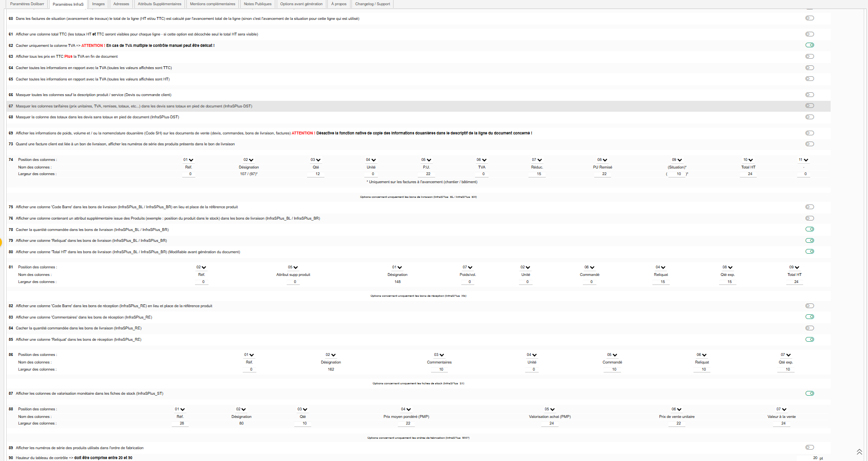This screenshot has height=461, width=868.
Task: Switch to the Paramètres Dolibarr tab
Action: [27, 4]
